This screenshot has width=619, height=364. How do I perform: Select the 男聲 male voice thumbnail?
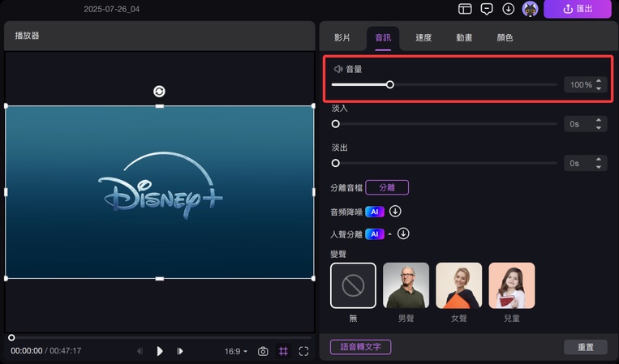[406, 285]
